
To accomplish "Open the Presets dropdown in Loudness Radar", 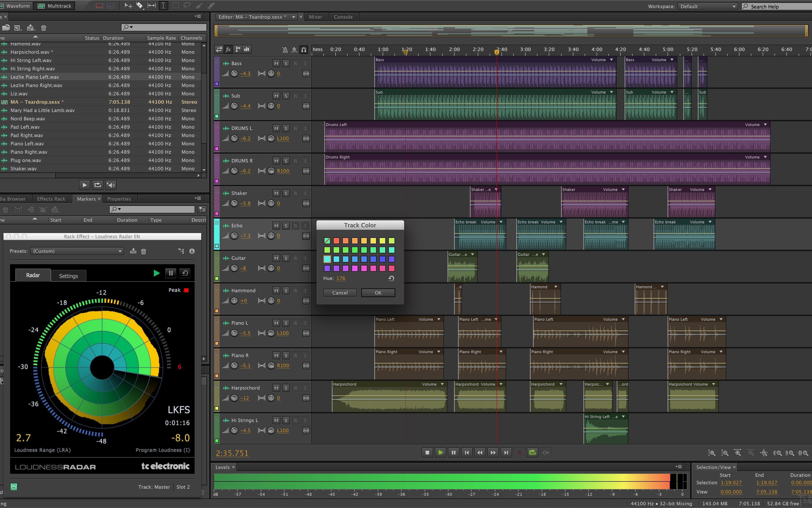I will 120,251.
